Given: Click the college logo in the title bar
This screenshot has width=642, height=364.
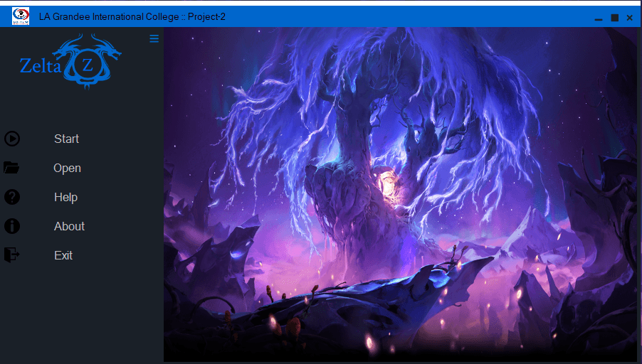Looking at the screenshot, I should (21, 16).
